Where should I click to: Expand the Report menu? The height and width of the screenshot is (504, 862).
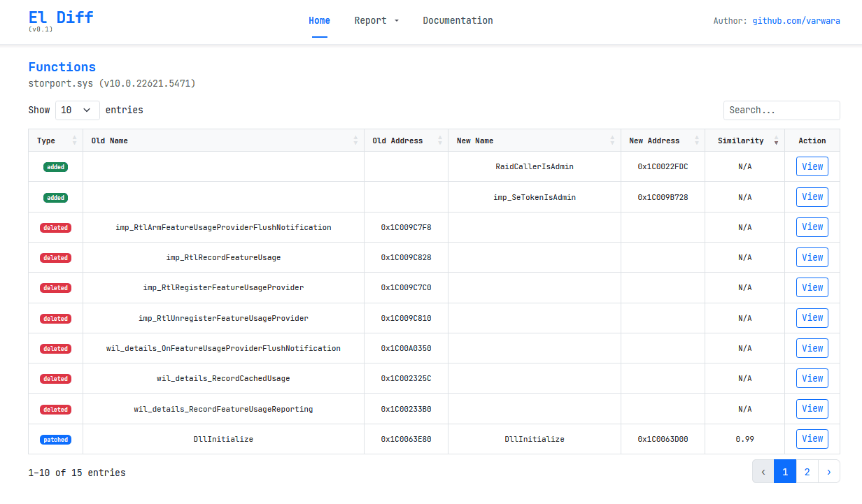(376, 20)
